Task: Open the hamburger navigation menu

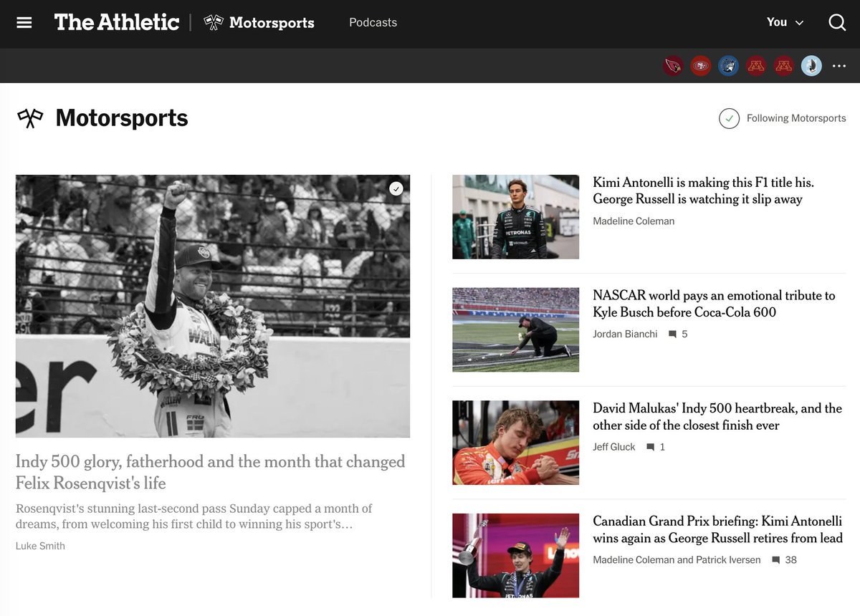Action: 24,23
